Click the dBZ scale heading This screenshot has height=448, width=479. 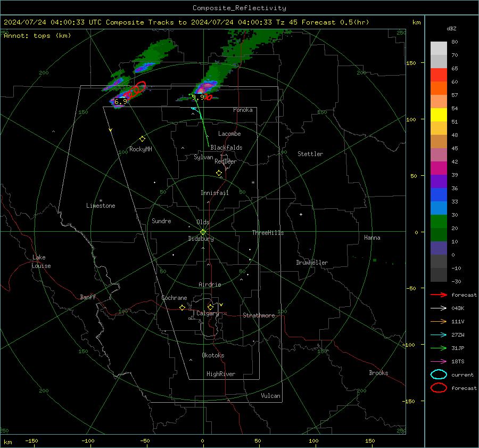pos(451,28)
